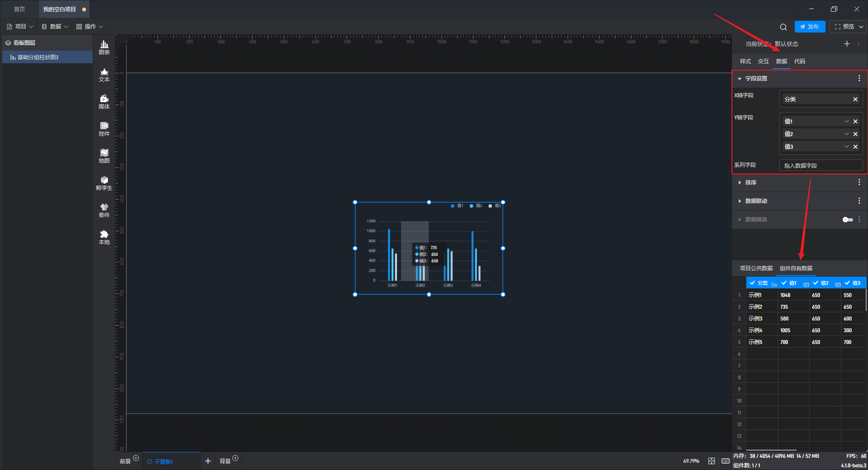Screen dimensions: 868x470
Task: Open the 套件 kits panel
Action: coord(104,210)
